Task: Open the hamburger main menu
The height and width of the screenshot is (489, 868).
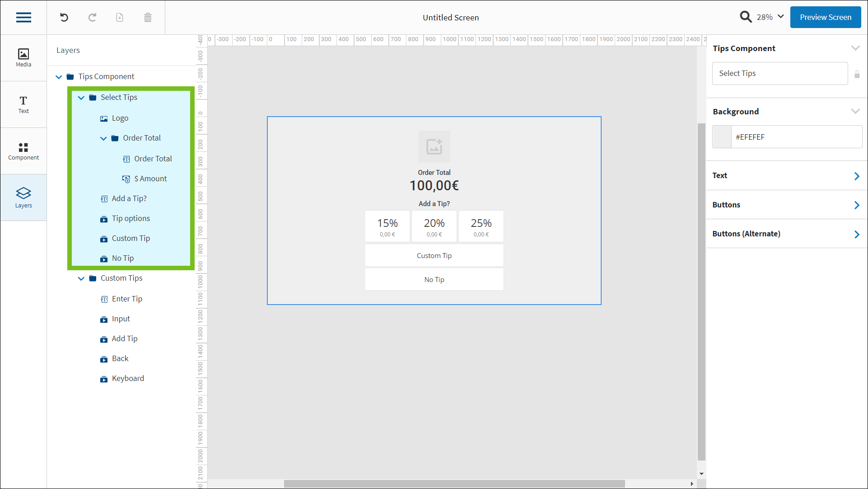Action: (23, 17)
